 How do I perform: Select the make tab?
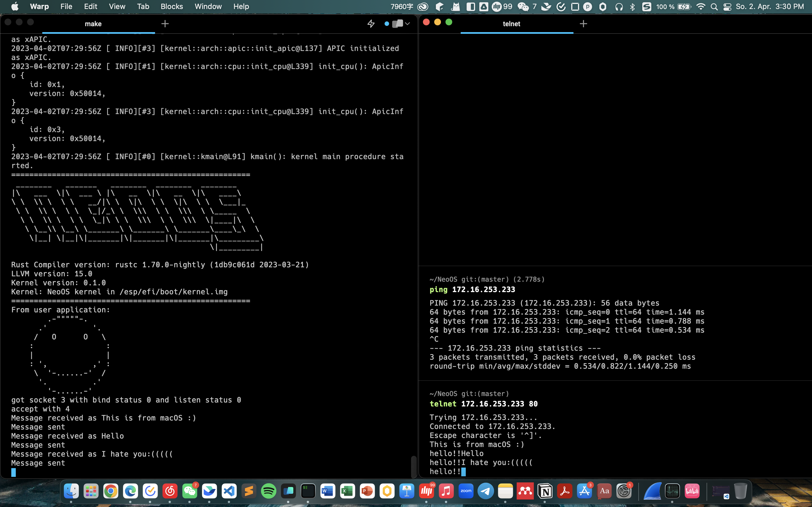(93, 24)
